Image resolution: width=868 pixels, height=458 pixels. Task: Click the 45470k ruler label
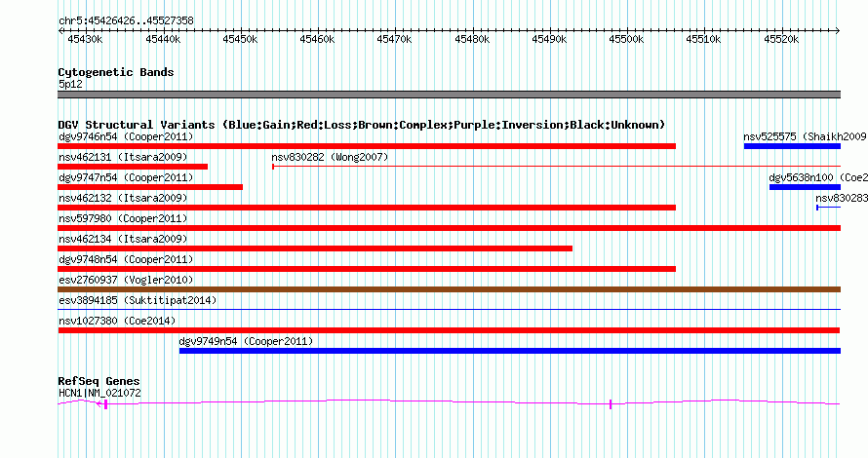(x=394, y=39)
